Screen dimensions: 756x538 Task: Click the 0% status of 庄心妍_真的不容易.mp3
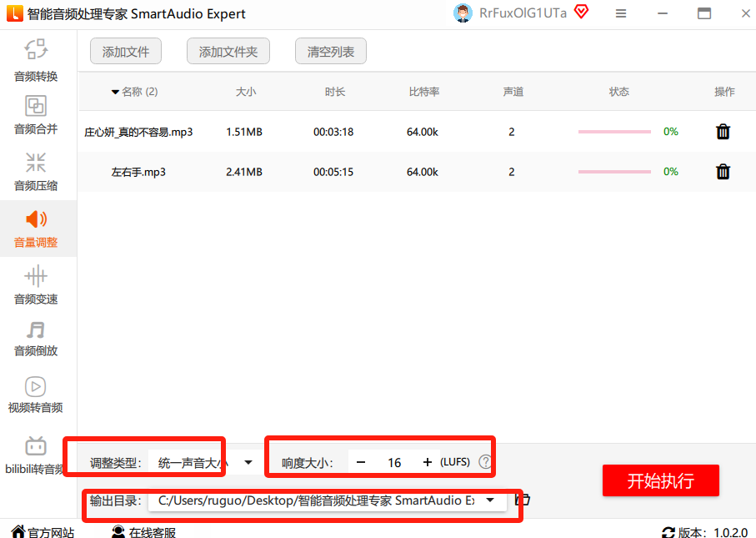tap(671, 131)
